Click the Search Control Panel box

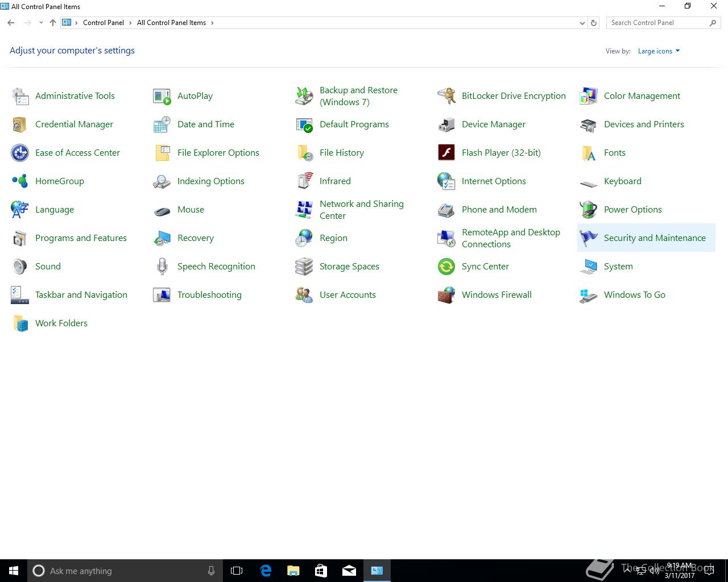tap(658, 23)
